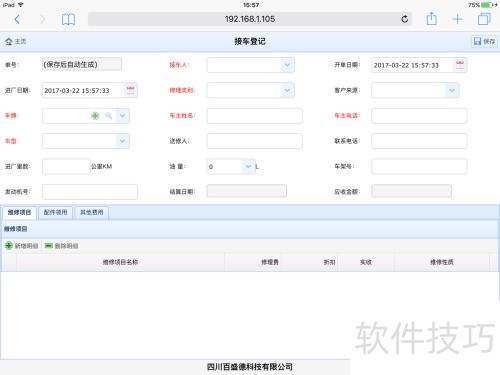Tap the Safari forward arrow

click(42, 19)
